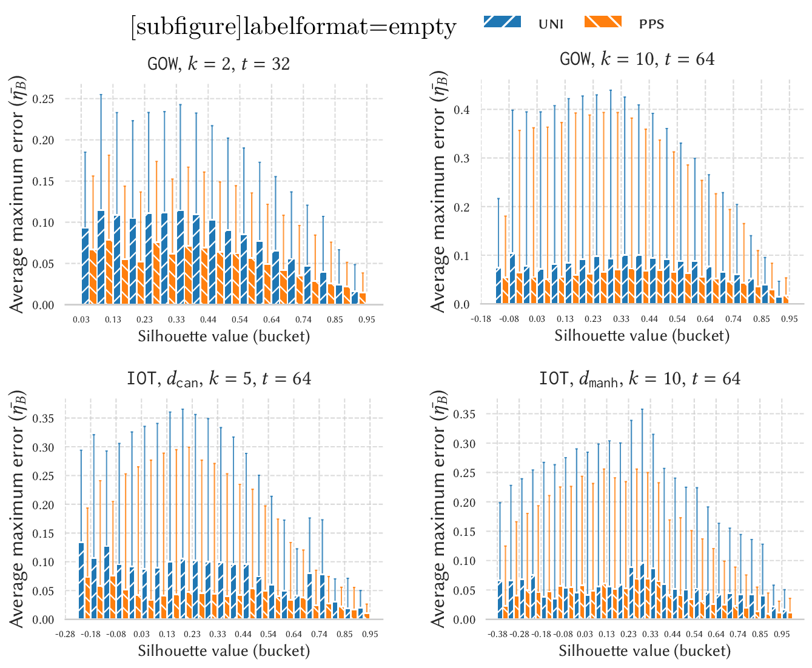Click the orange hatched PPS legend swatch
This screenshot has width=812, height=668.
(x=603, y=22)
